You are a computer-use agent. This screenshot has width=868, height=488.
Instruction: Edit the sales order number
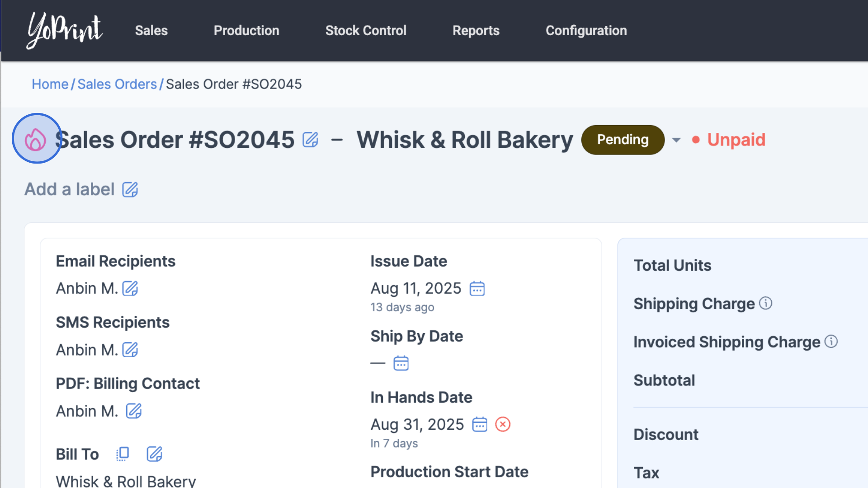311,140
